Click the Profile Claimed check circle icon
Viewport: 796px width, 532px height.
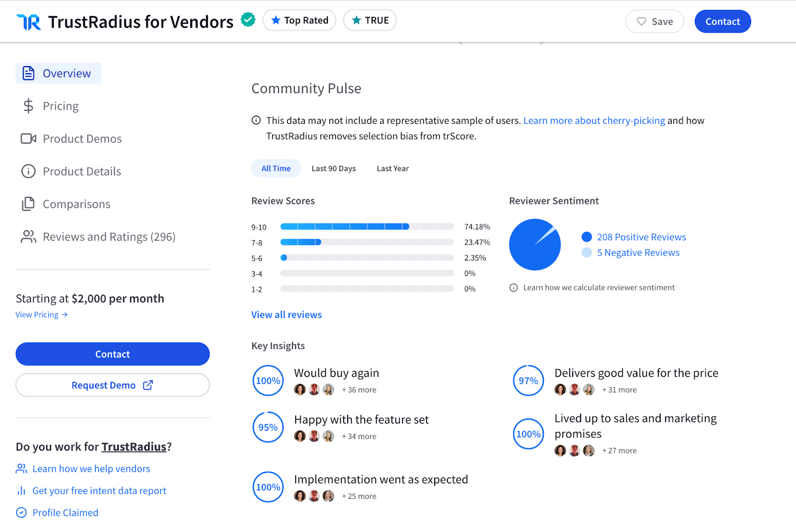[21, 513]
